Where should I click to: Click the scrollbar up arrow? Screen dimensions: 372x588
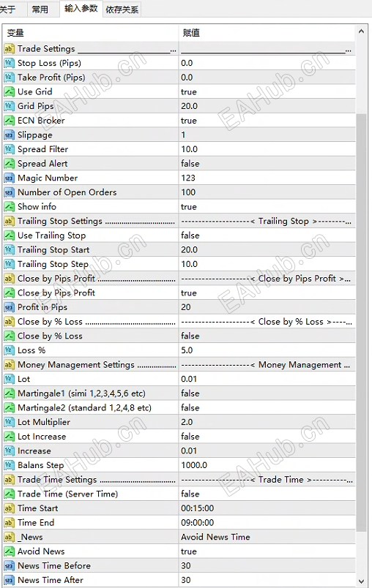(x=361, y=31)
